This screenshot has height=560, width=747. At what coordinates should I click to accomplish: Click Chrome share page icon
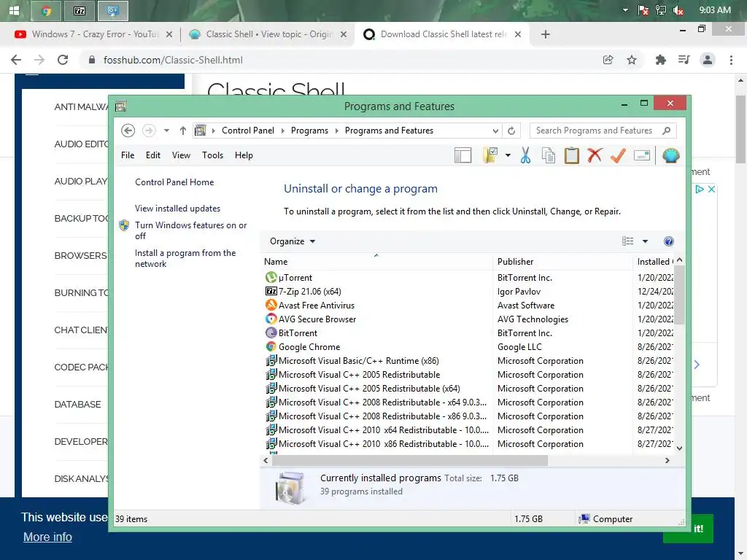608,60
